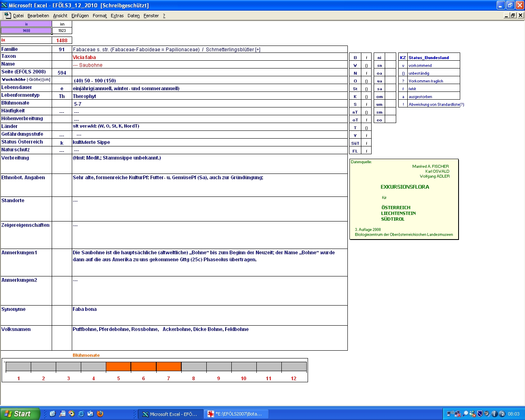Switch to Microsoft Excel taskbar button
This screenshot has width=525, height=420.
click(x=170, y=414)
